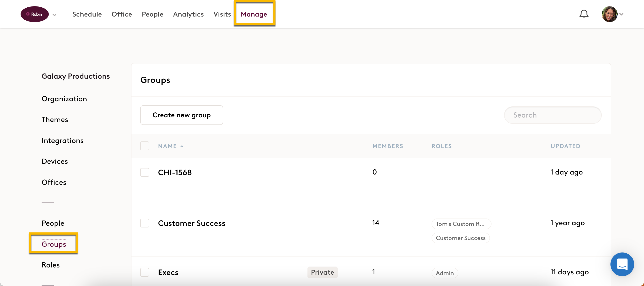Switch to the top People tab
This screenshot has width=644, height=286.
coord(153,14)
